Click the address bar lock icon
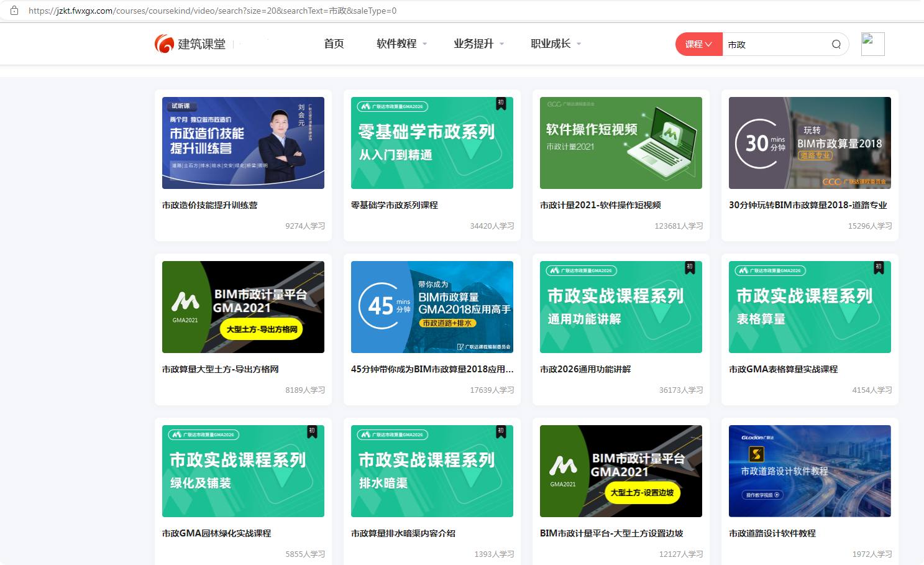Viewport: 924px width, 565px height. (14, 11)
